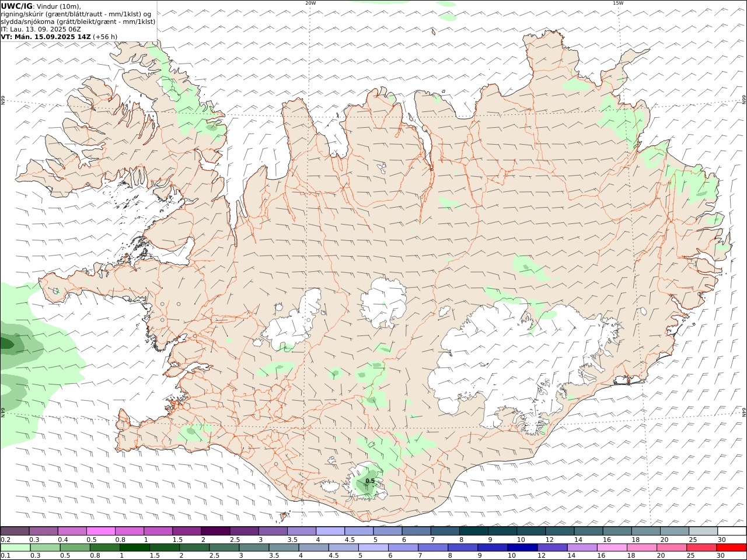Viewport: 747px width, 560px height.
Task: Pick the pale grey 25 mm snow swatch
Action: click(703, 531)
